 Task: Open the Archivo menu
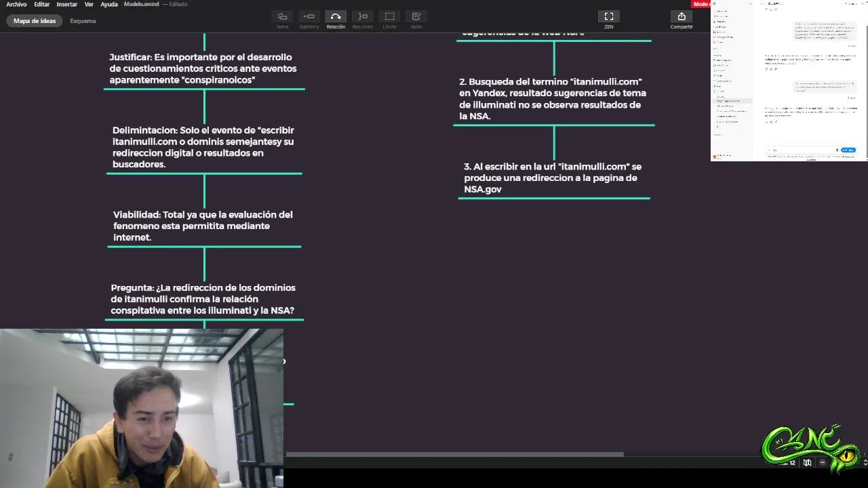pyautogui.click(x=16, y=4)
